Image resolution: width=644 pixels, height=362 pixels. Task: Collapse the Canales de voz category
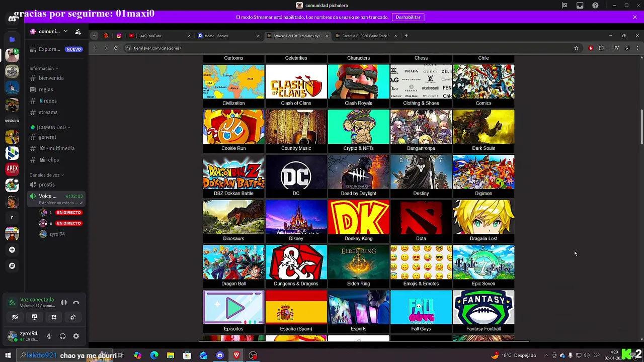46,175
